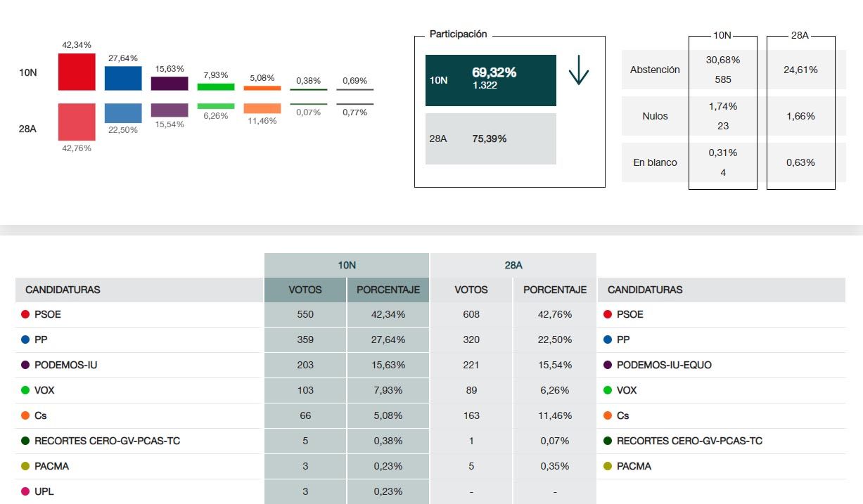Click the Abstención row label

point(655,70)
